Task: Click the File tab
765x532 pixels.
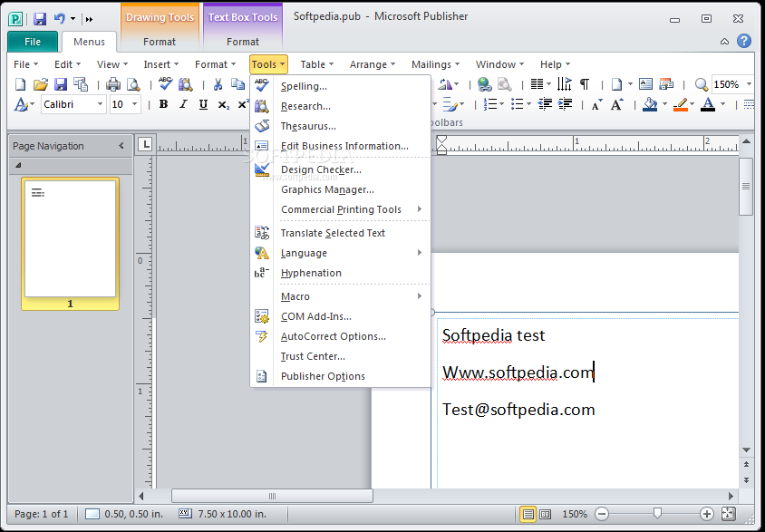Action: click(33, 42)
